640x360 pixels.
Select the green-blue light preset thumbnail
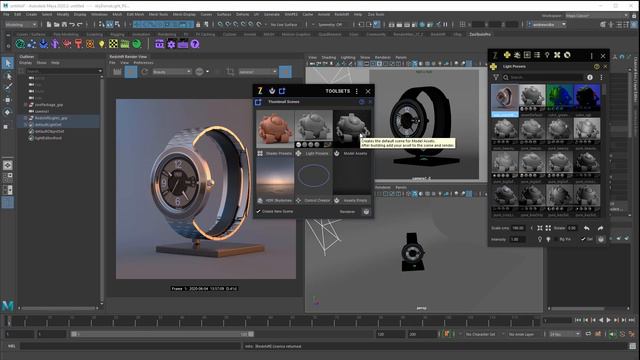[560, 98]
